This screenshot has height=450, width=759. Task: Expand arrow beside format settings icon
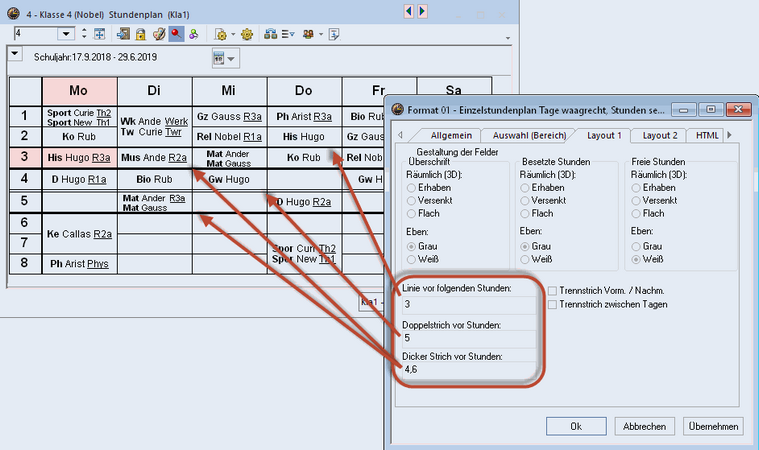coord(233,34)
